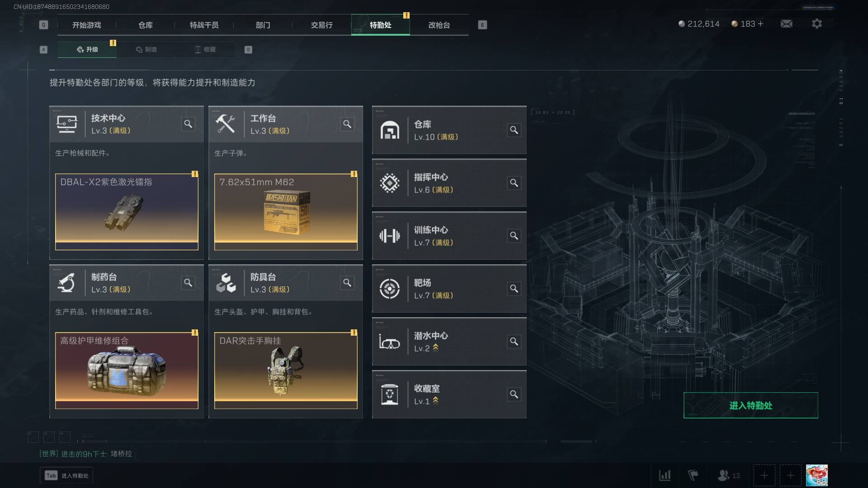Click the flag icon in bottom bar
Viewport: 868px width, 488px height.
[x=693, y=475]
